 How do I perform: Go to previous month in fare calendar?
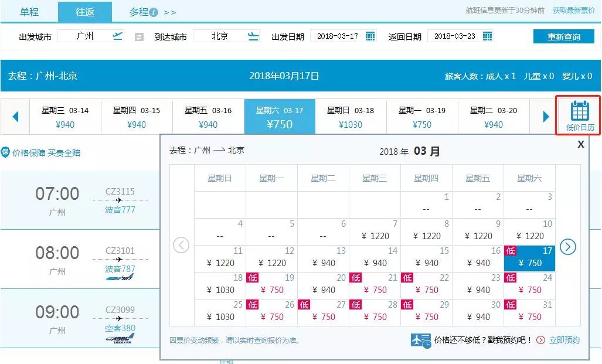[181, 246]
